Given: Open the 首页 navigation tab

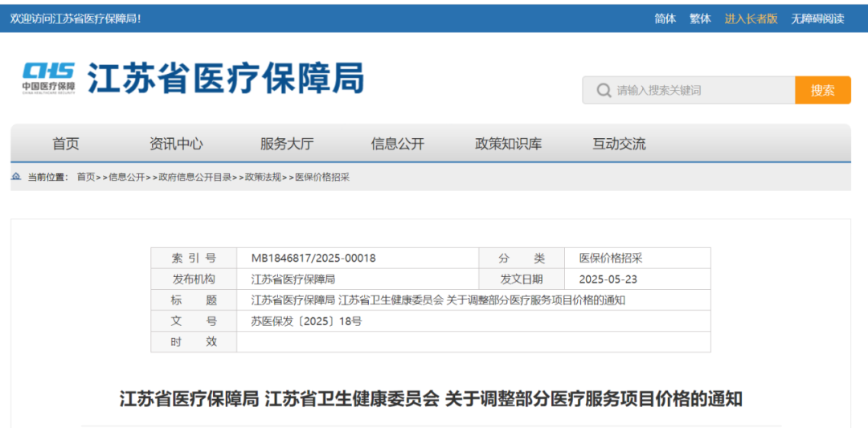Looking at the screenshot, I should tap(66, 145).
